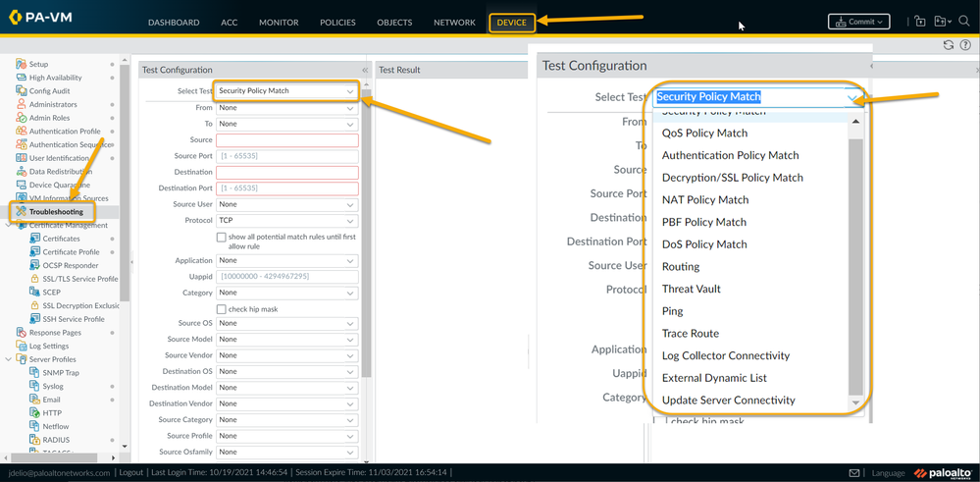Open the Source Vendor dropdown
The height and width of the screenshot is (482, 980).
coord(286,355)
